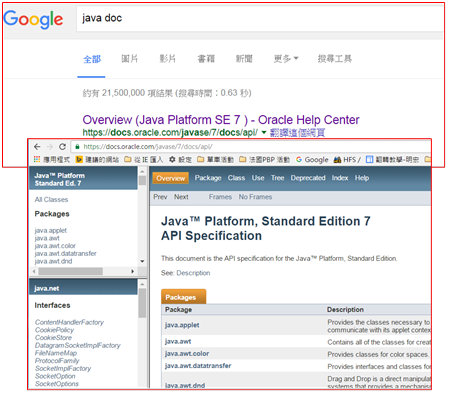Click the green secure padlock icon

coord(77,147)
